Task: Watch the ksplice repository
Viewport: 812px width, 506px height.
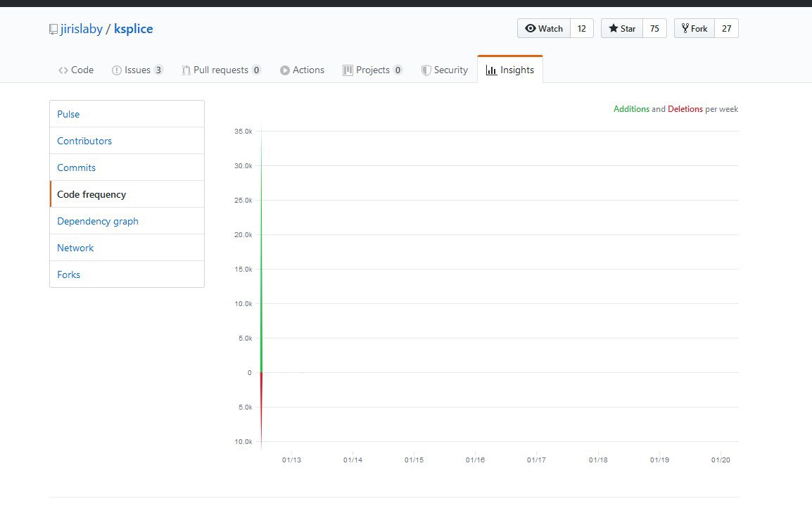Action: [x=544, y=28]
